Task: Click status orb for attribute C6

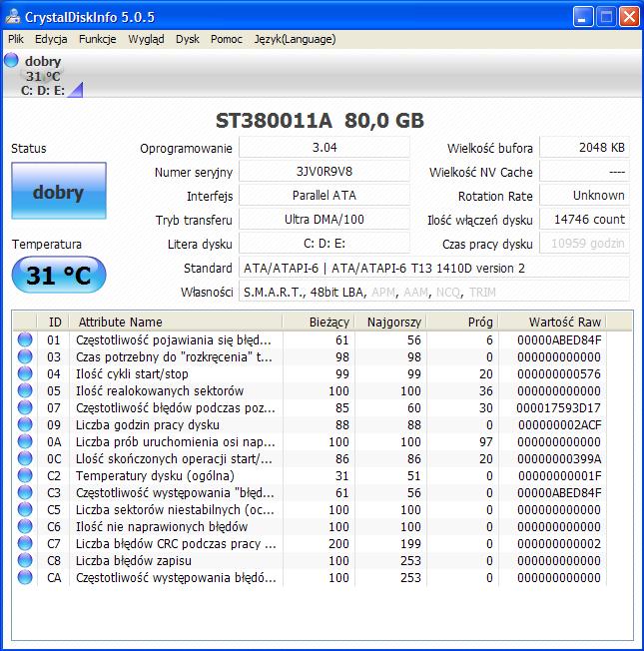Action: pyautogui.click(x=25, y=527)
